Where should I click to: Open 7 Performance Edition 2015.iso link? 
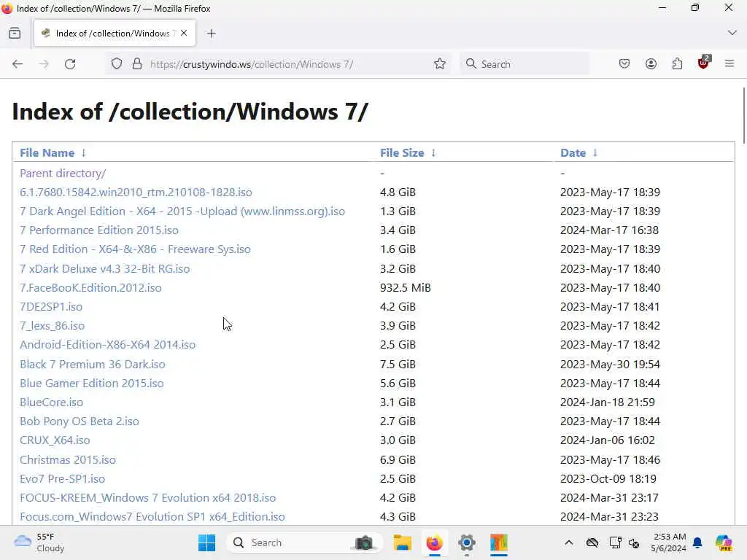(99, 230)
